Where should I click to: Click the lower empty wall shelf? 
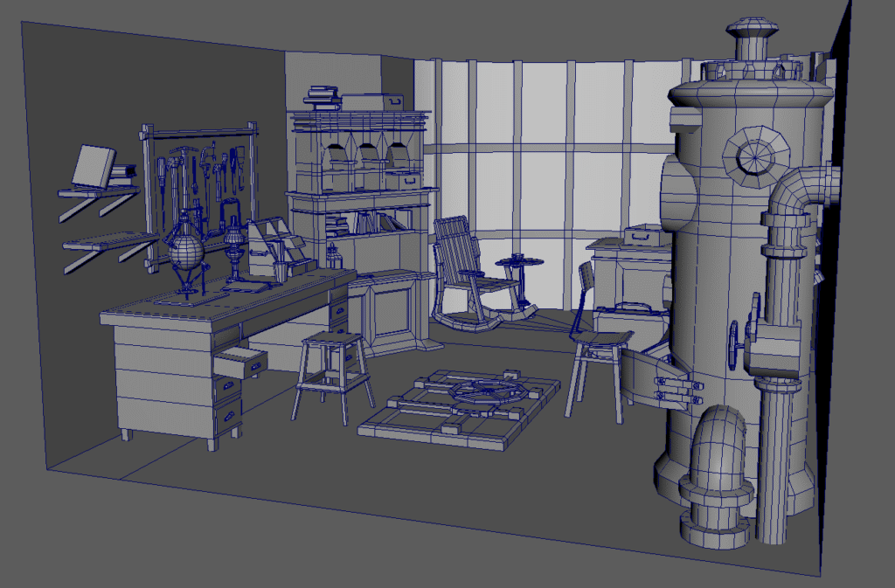[103, 242]
